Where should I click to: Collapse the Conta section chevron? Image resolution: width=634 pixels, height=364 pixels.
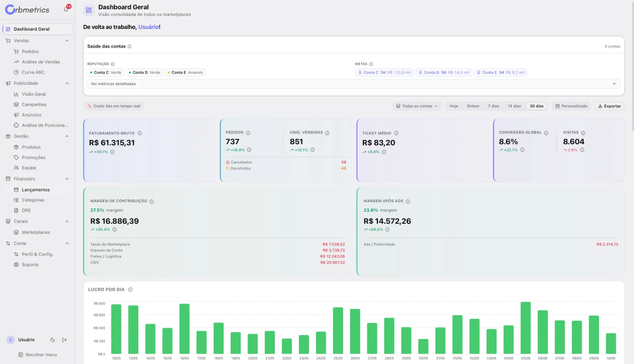(67, 243)
